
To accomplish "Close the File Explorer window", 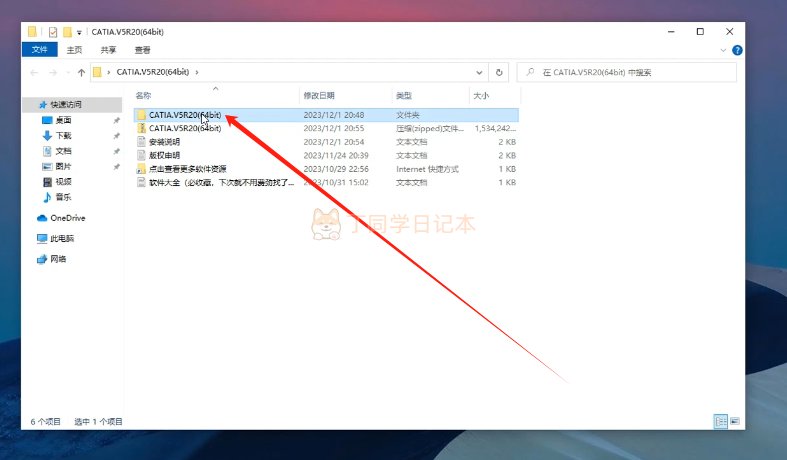I will (x=730, y=32).
